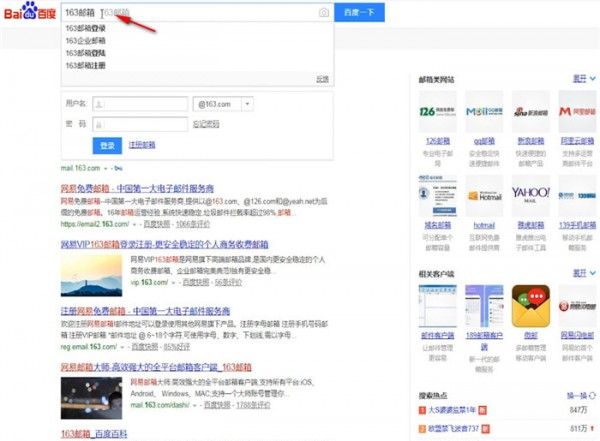Open result 注册网易免费邮箱 title
Image resolution: width=600 pixels, height=441 pixels.
145,311
